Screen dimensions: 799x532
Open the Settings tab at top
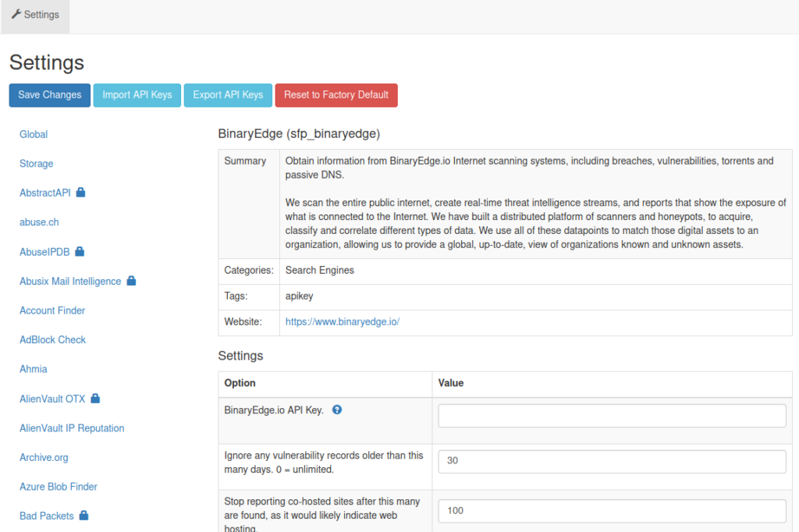click(35, 16)
